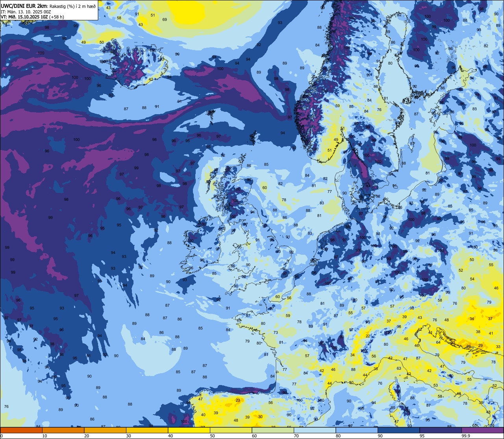Click the pale blue 70–80 legend swatch
The width and height of the screenshot is (504, 439).
pyautogui.click(x=315, y=430)
